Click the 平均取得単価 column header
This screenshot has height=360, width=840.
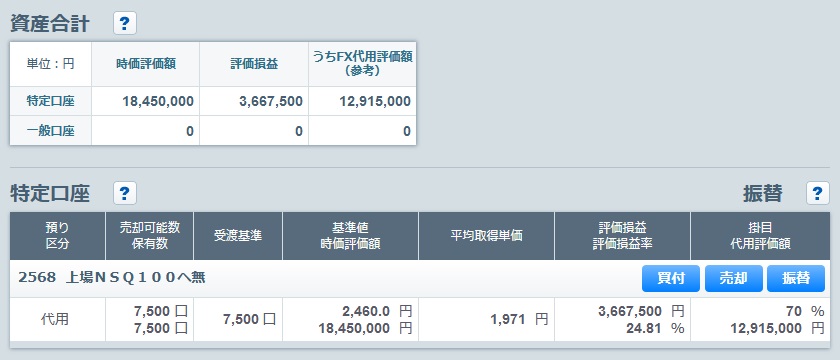[x=486, y=236]
